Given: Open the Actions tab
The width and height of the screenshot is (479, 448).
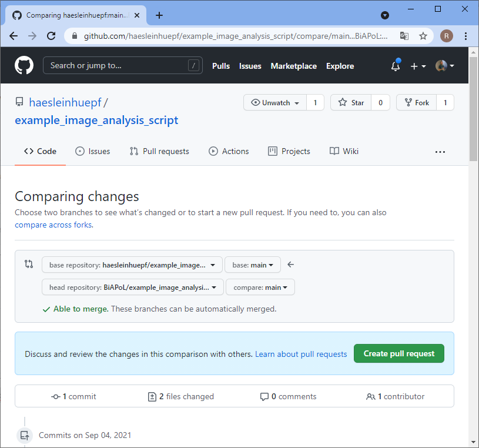Looking at the screenshot, I should coord(229,151).
